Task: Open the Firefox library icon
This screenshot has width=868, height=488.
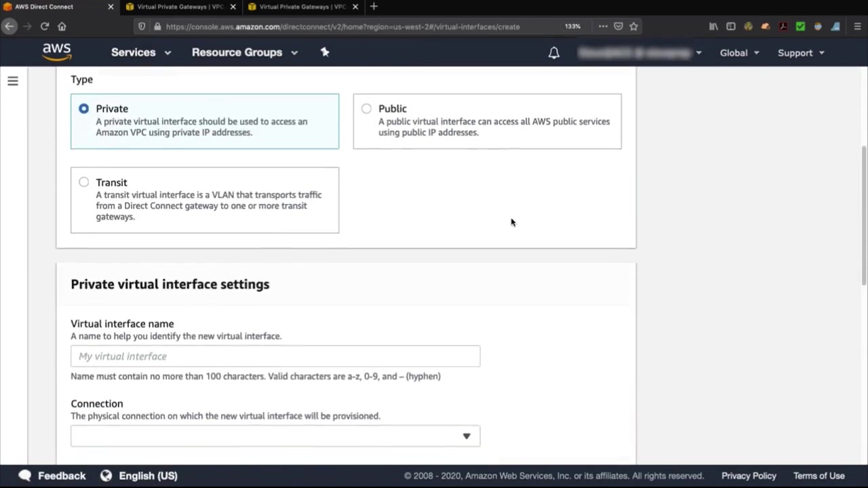Action: click(713, 26)
